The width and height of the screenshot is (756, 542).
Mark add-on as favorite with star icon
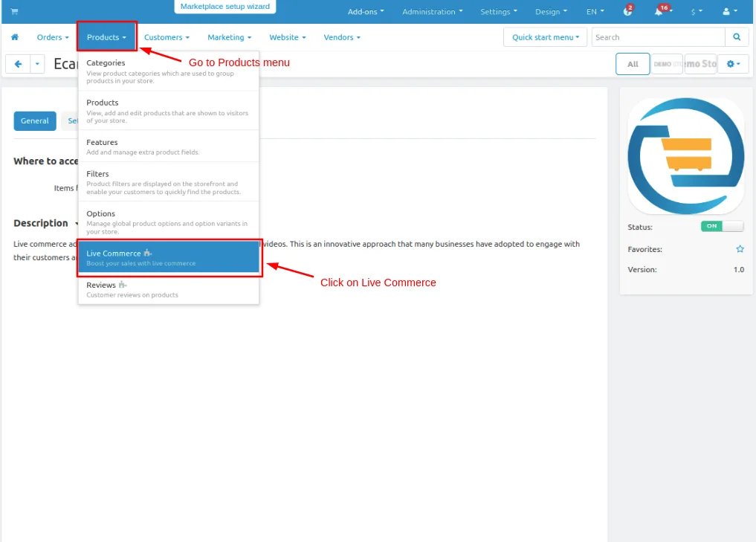(x=740, y=249)
